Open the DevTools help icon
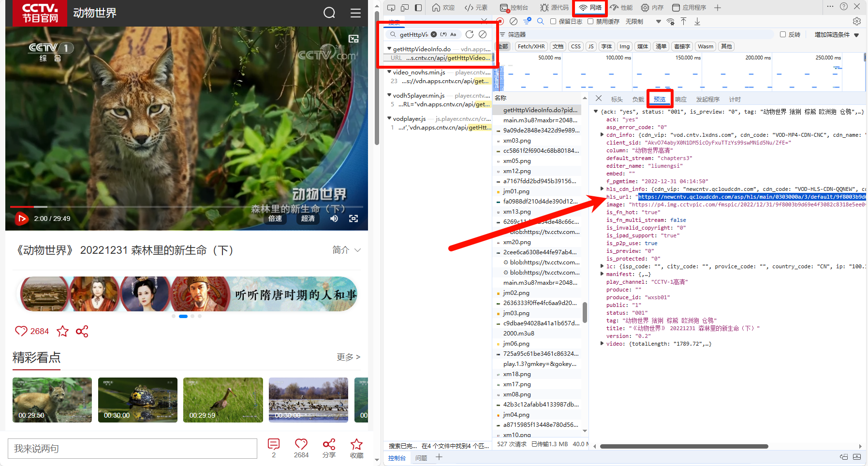This screenshot has width=868, height=466. point(844,6)
